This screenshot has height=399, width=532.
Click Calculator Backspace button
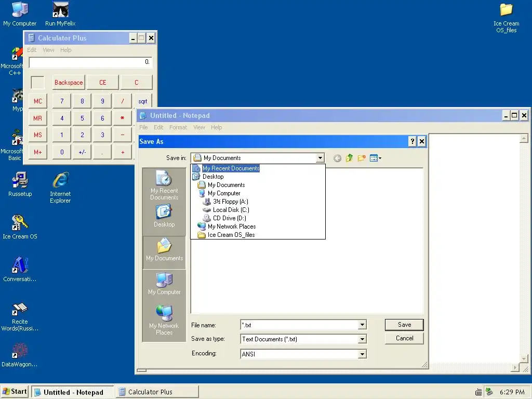[x=69, y=83]
